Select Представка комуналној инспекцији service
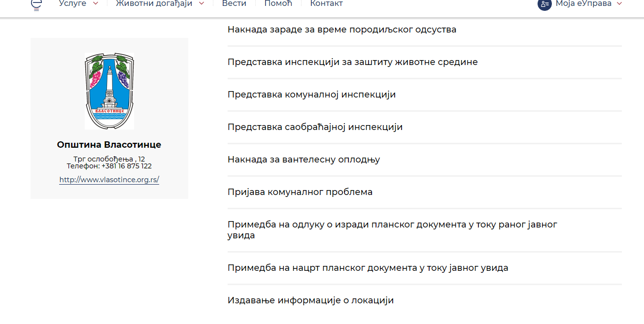The image size is (644, 324). pyautogui.click(x=311, y=95)
